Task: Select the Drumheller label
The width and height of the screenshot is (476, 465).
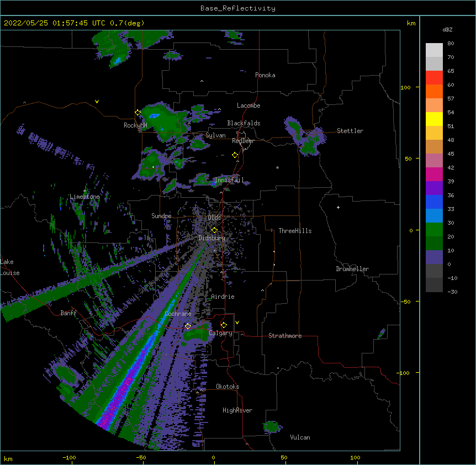Action: point(352,269)
